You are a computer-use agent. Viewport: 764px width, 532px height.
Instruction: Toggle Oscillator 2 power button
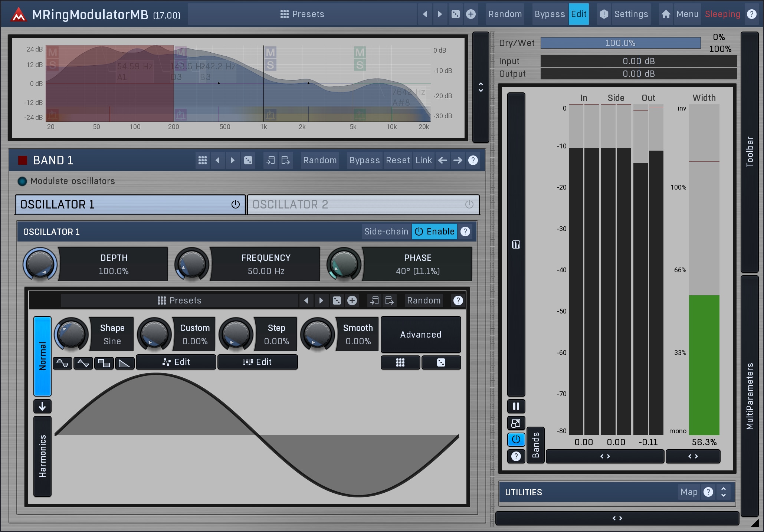click(469, 204)
